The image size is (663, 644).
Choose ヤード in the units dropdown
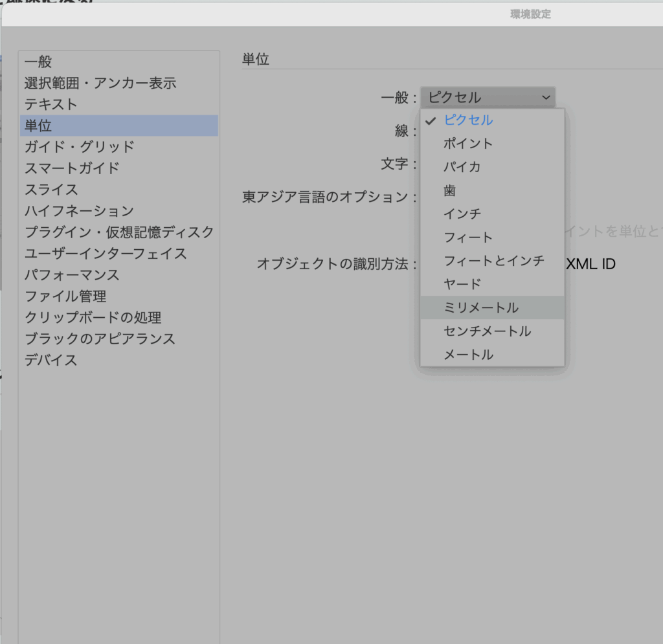click(x=492, y=284)
